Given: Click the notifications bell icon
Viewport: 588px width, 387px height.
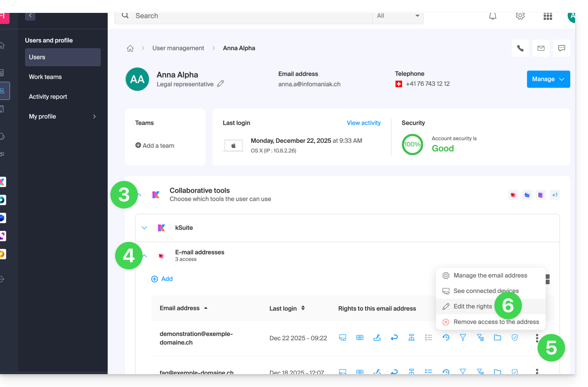Looking at the screenshot, I should click(492, 16).
